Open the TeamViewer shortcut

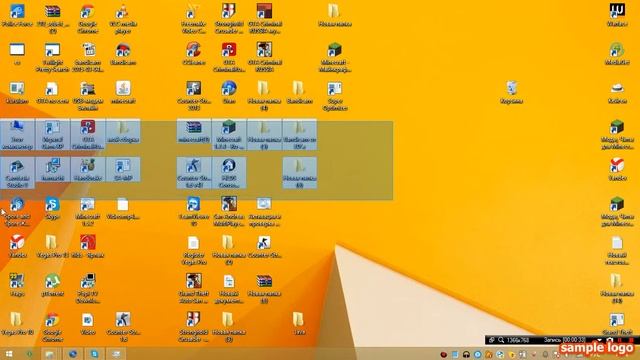tap(193, 211)
